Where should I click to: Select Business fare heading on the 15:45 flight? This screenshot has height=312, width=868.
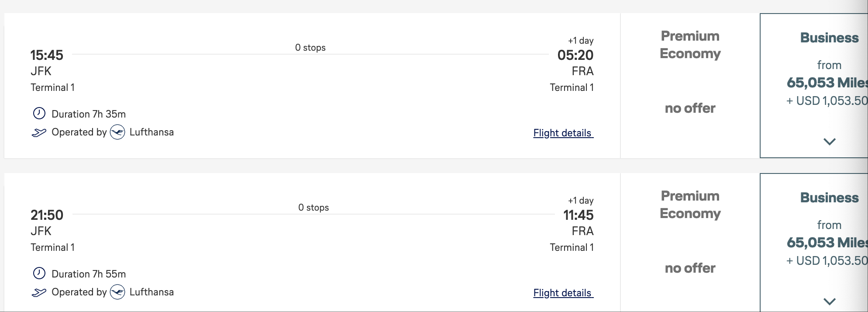pyautogui.click(x=829, y=38)
